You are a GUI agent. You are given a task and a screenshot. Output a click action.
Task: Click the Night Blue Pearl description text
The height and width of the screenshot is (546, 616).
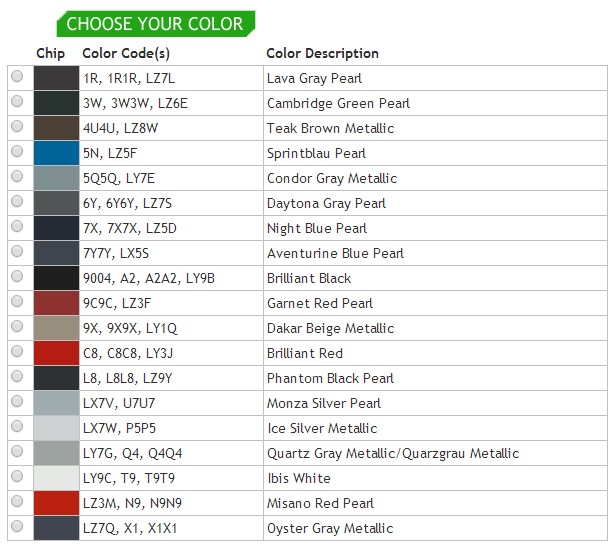pyautogui.click(x=317, y=228)
